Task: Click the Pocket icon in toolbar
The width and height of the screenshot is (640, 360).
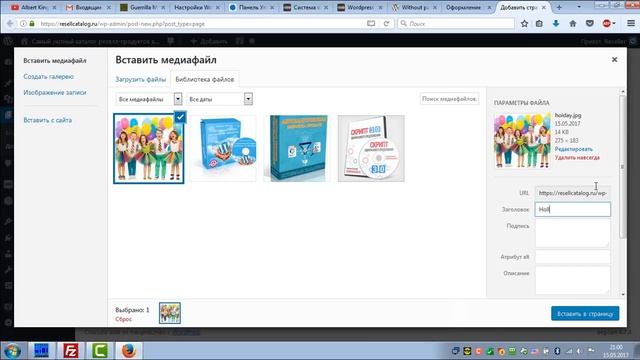Action: [x=590, y=24]
